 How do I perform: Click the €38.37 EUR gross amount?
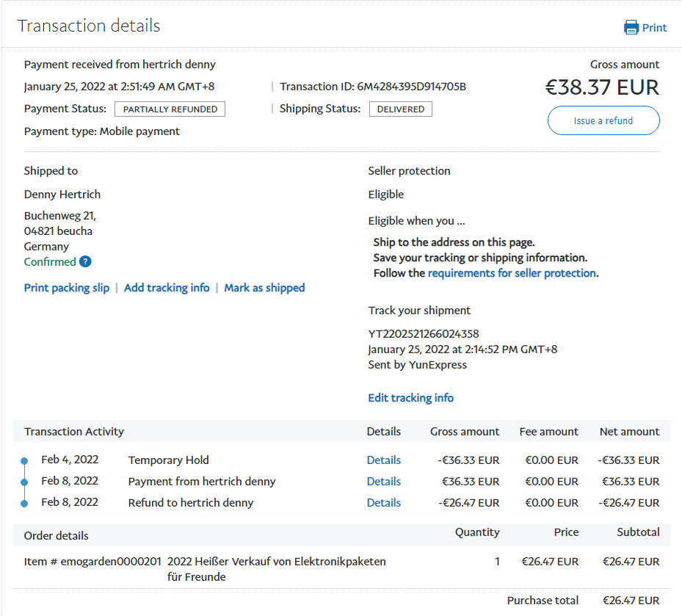click(602, 88)
